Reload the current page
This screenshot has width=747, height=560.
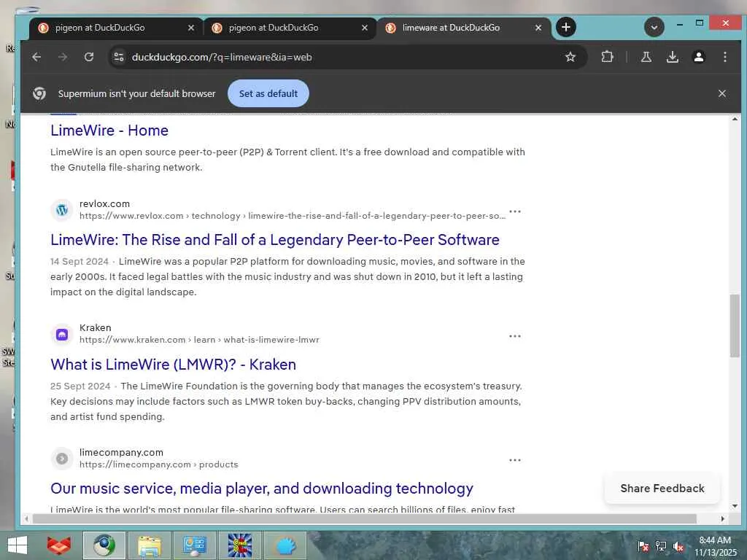[89, 57]
